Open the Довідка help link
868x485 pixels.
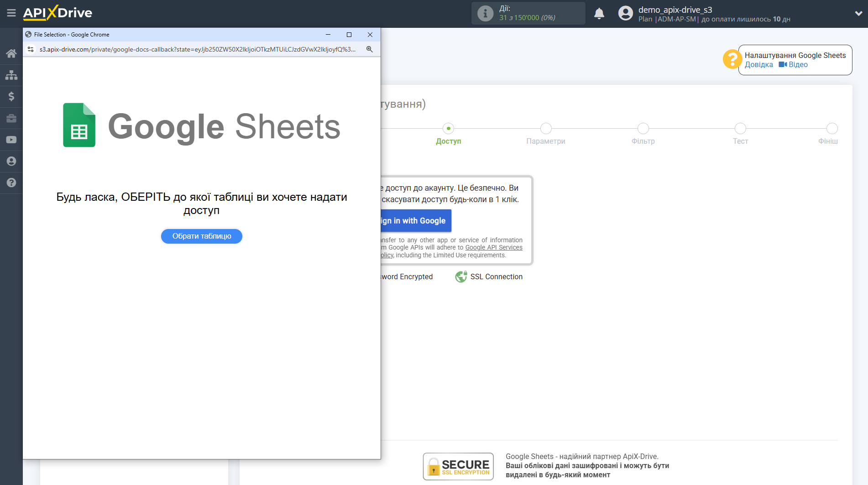(x=759, y=65)
